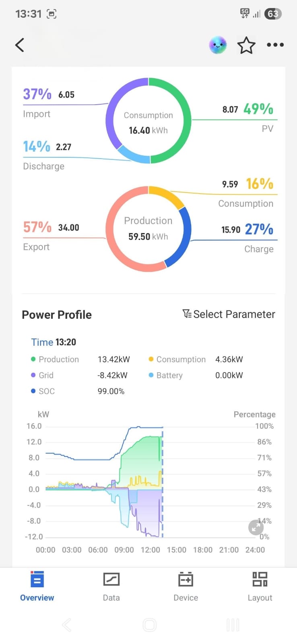The width and height of the screenshot is (297, 644).
Task: Tap the PV 49% label
Action: click(258, 109)
